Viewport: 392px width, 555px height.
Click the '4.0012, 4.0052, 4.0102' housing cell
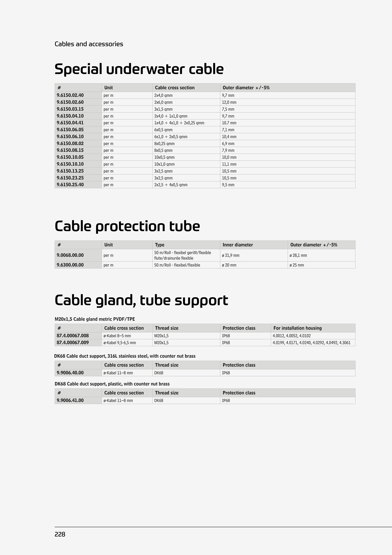click(x=292, y=336)
